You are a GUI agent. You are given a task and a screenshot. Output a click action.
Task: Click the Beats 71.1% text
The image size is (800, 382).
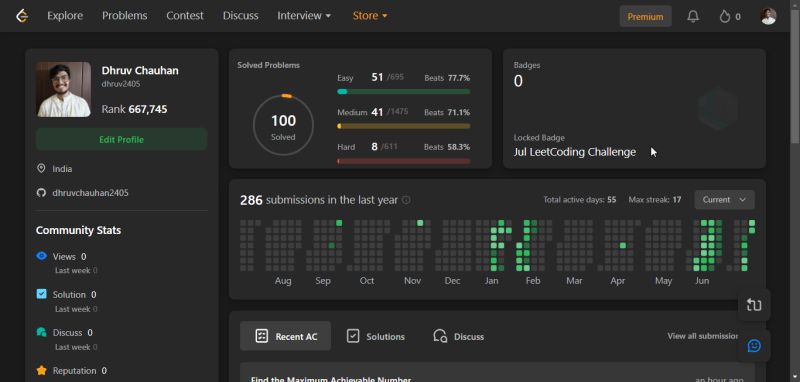pyautogui.click(x=447, y=112)
